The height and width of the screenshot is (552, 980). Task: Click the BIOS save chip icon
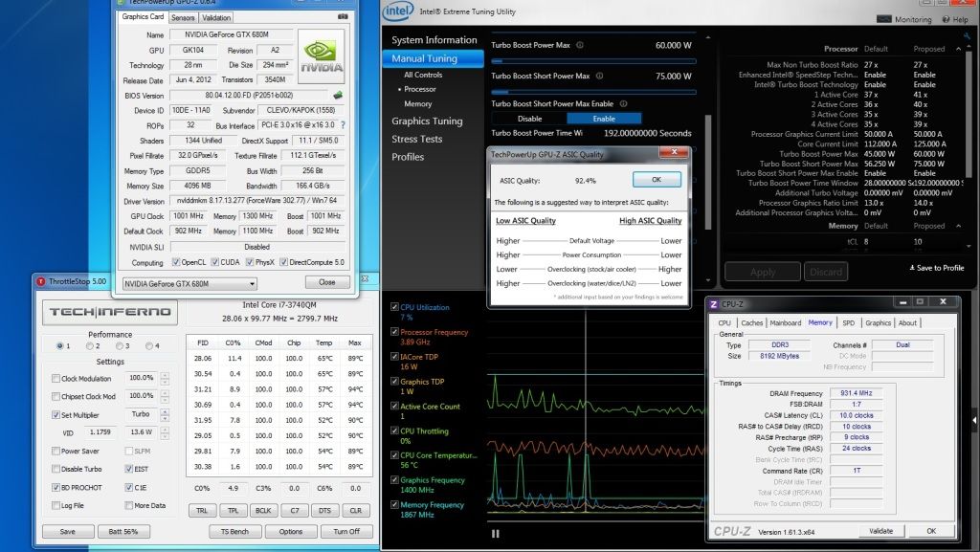click(338, 96)
